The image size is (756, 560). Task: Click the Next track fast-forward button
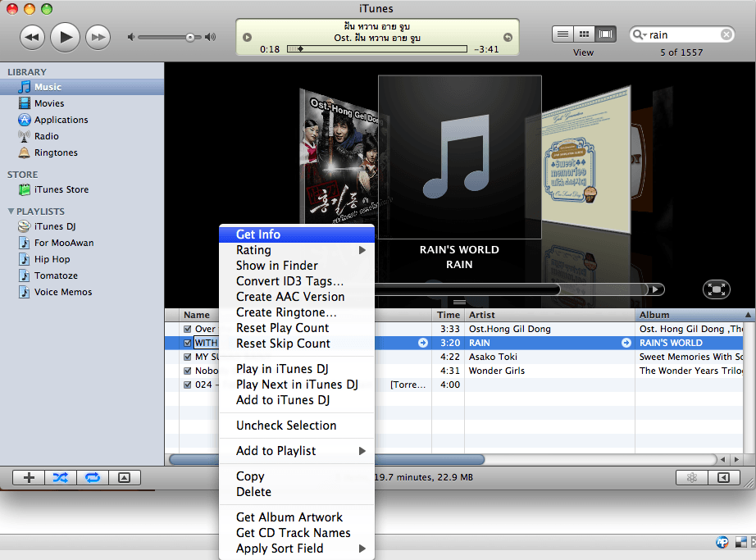pyautogui.click(x=98, y=37)
